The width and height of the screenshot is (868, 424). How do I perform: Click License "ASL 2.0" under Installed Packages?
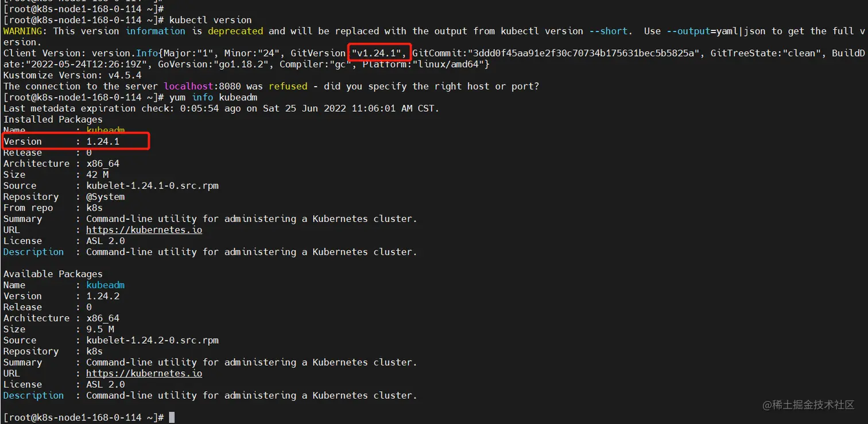pyautogui.click(x=105, y=240)
